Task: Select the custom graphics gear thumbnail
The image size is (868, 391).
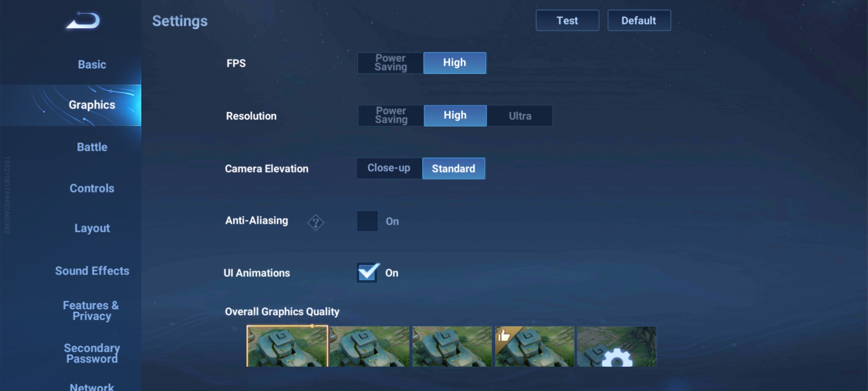Action: [x=617, y=346]
